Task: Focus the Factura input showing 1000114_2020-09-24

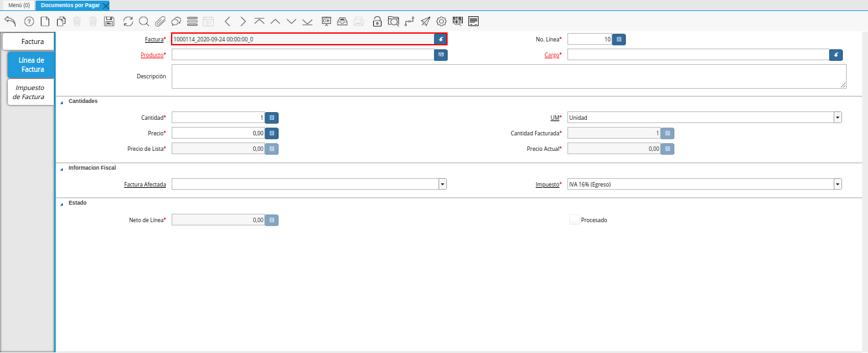Action: (303, 40)
